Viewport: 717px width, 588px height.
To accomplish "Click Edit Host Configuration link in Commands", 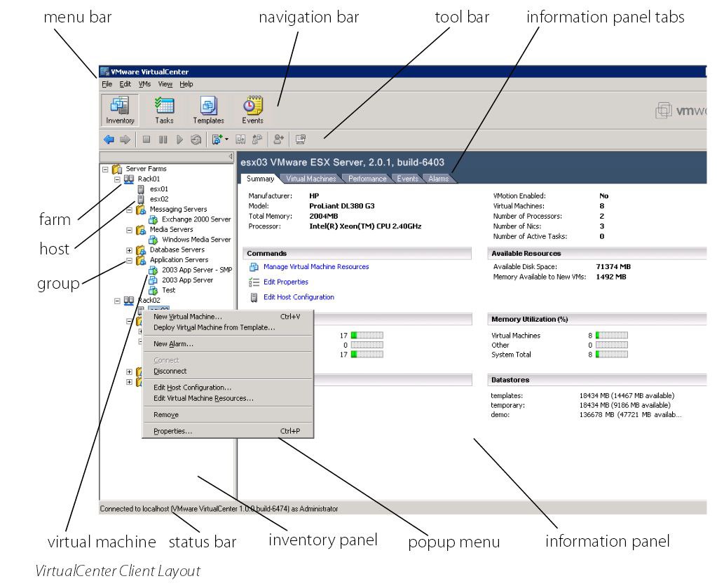I will [x=299, y=297].
